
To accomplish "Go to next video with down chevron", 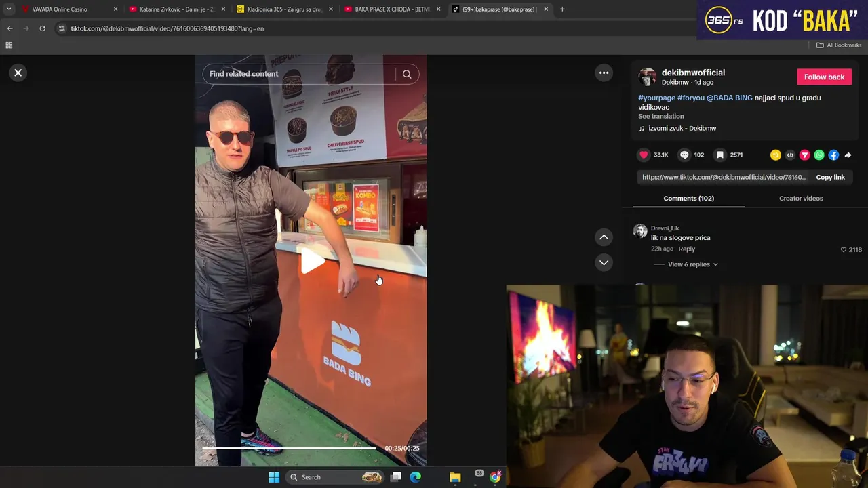I will (604, 262).
